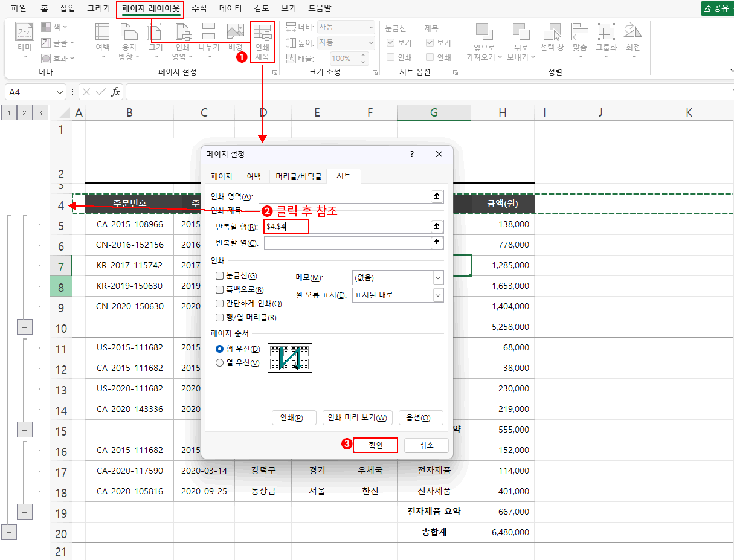
Task: Click the collapse-dialog arrow beside 인쇄 영역 field
Action: point(437,196)
